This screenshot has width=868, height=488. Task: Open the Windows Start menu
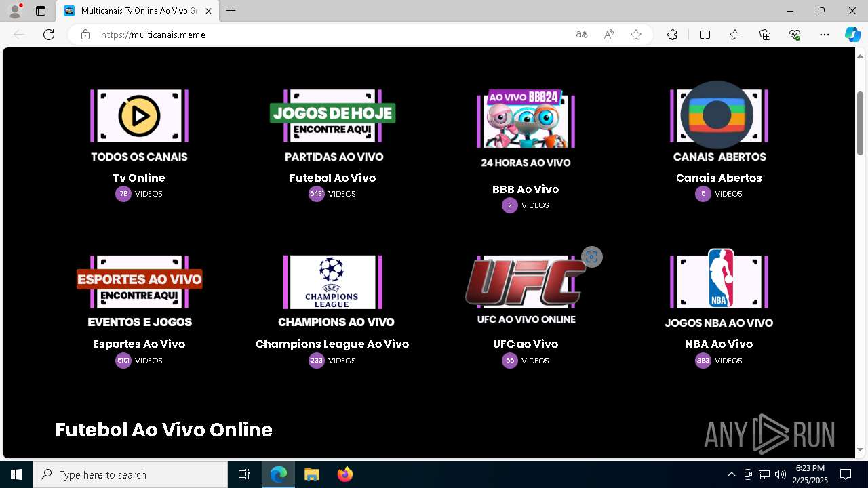coord(16,474)
